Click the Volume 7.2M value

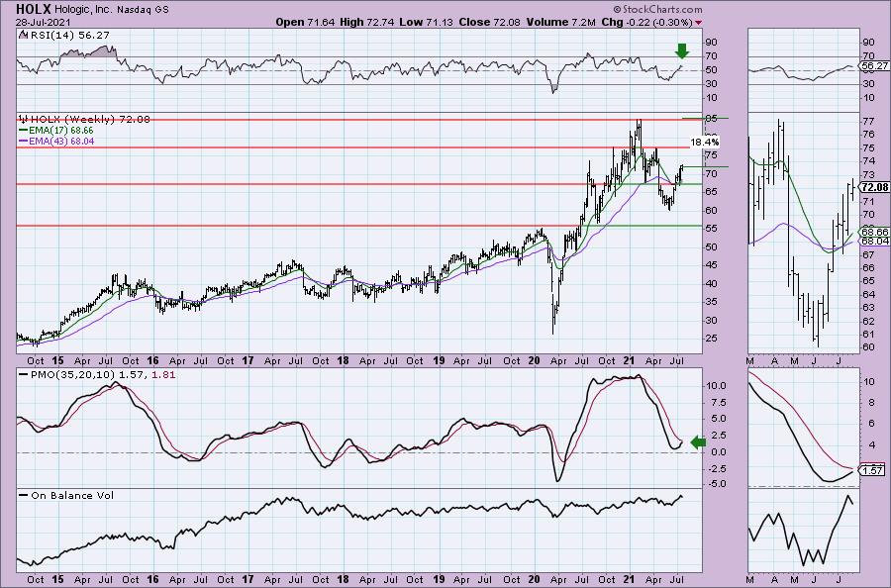click(x=561, y=22)
